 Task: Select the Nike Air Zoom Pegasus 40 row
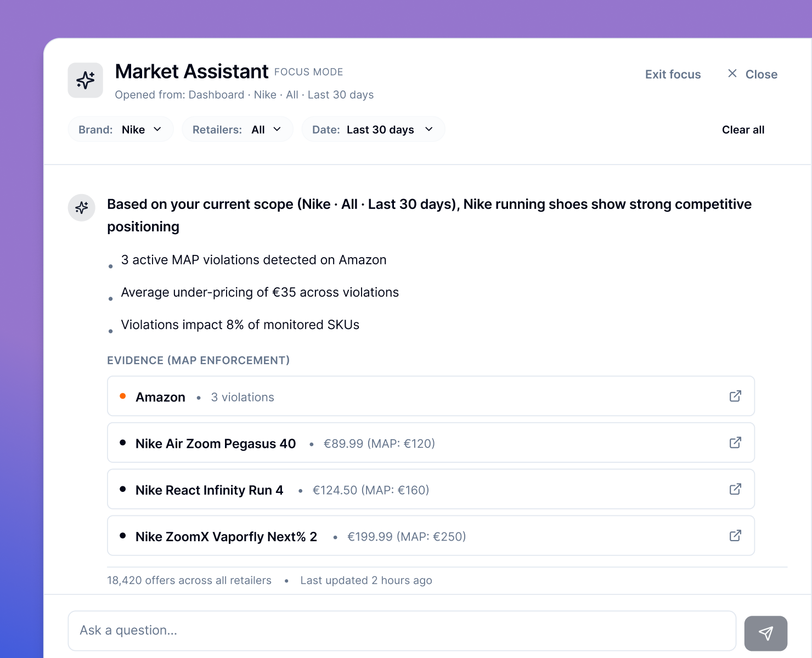[431, 443]
